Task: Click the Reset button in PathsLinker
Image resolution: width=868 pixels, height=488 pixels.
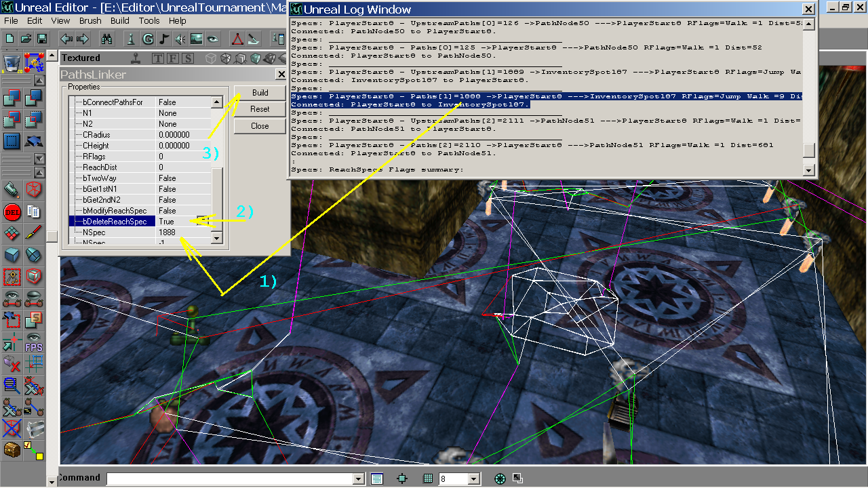Action: (x=260, y=109)
